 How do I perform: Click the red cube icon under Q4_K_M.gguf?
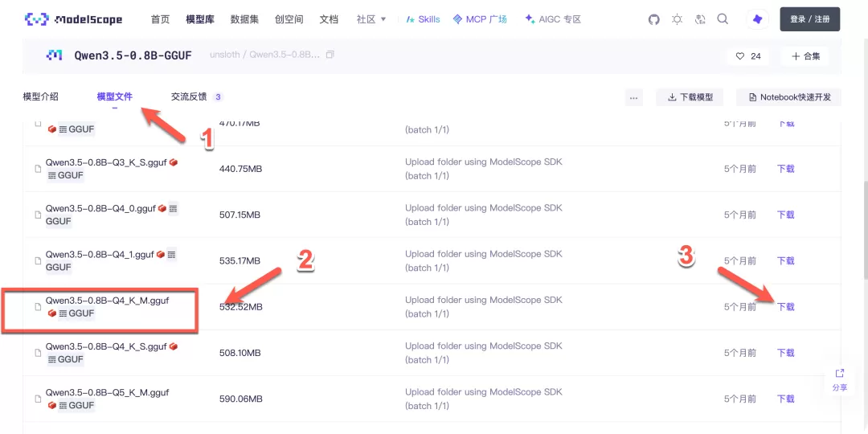(52, 313)
